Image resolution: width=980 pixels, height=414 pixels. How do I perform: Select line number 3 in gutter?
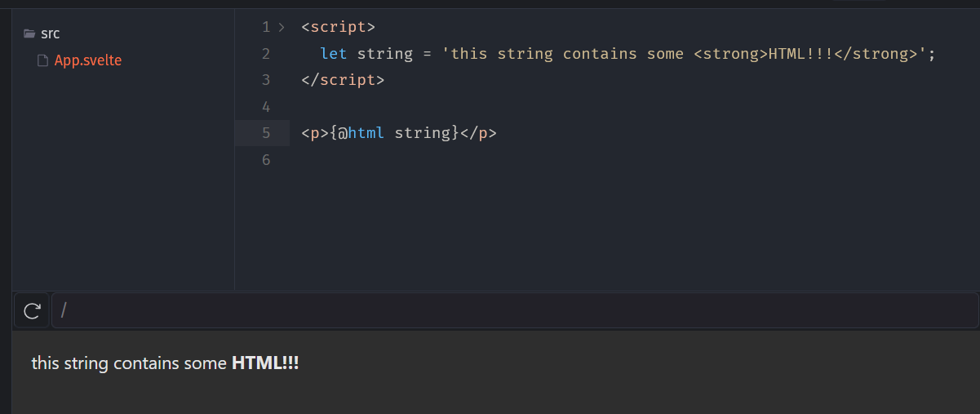pyautogui.click(x=266, y=80)
